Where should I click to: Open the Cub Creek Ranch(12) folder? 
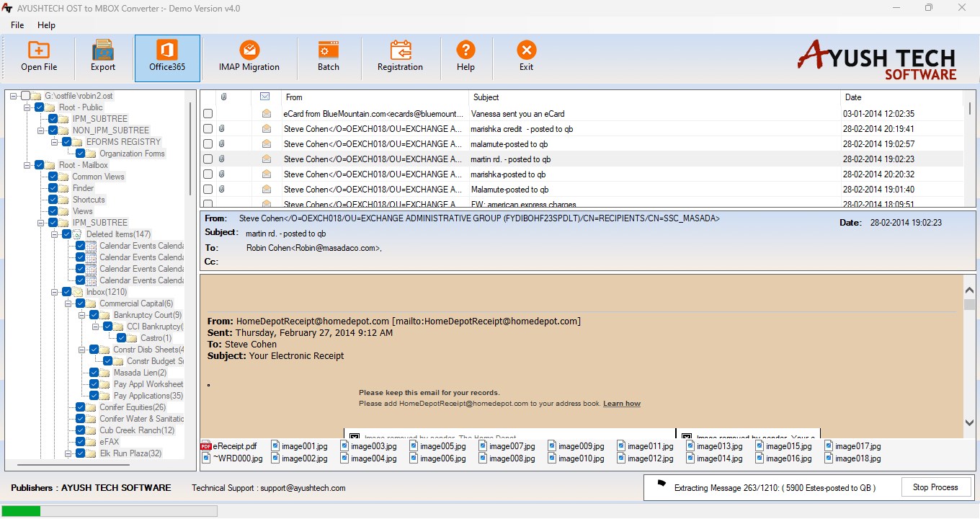click(x=137, y=430)
